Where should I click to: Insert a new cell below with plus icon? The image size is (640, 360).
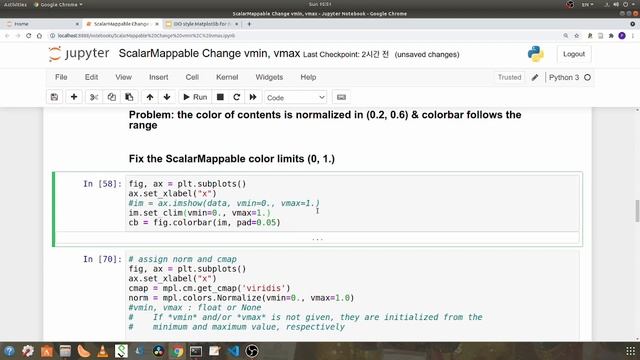74,97
